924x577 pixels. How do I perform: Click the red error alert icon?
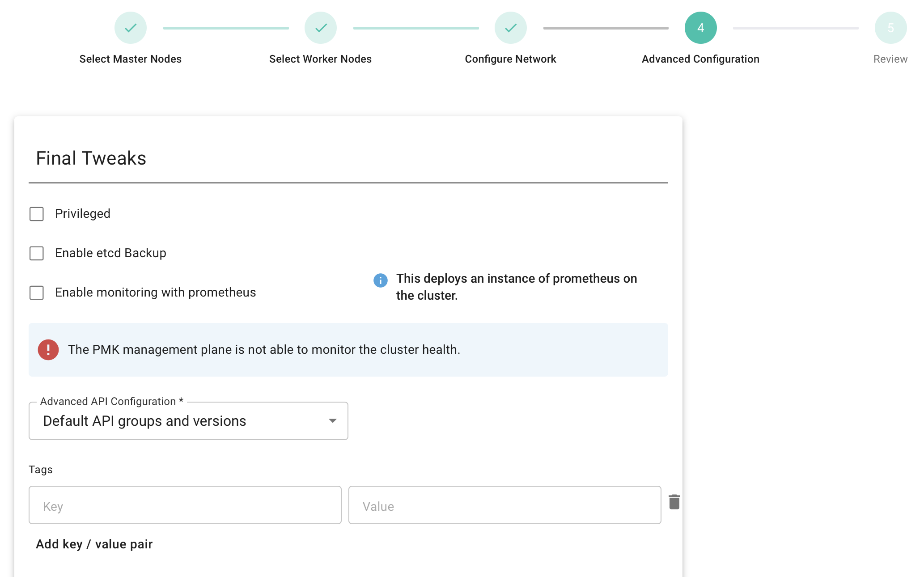pyautogui.click(x=48, y=350)
